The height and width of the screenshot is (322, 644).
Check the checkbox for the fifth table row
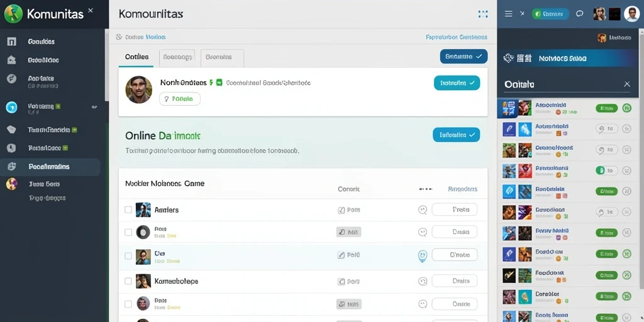pos(128,304)
